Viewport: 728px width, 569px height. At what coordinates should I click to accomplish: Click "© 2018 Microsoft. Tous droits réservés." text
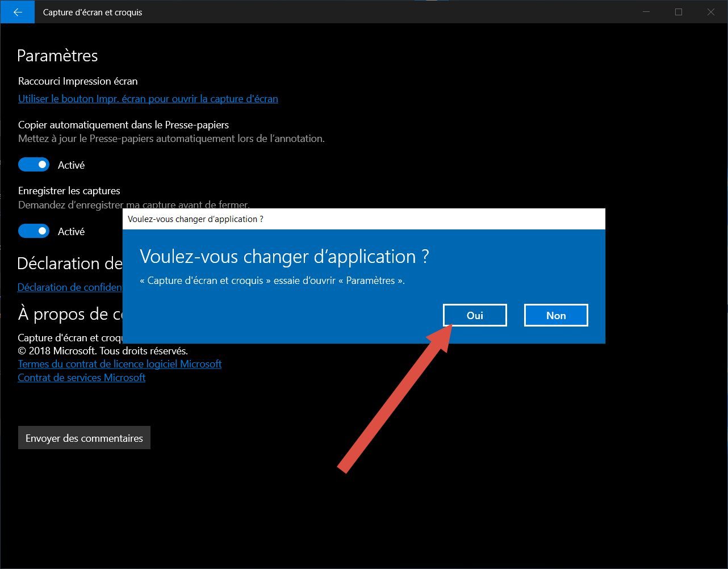(x=103, y=351)
